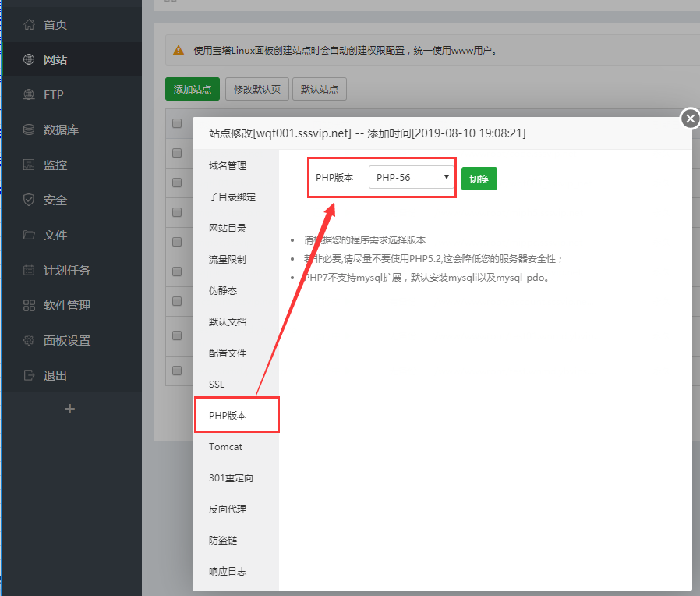Close the site modification dialog

click(689, 119)
